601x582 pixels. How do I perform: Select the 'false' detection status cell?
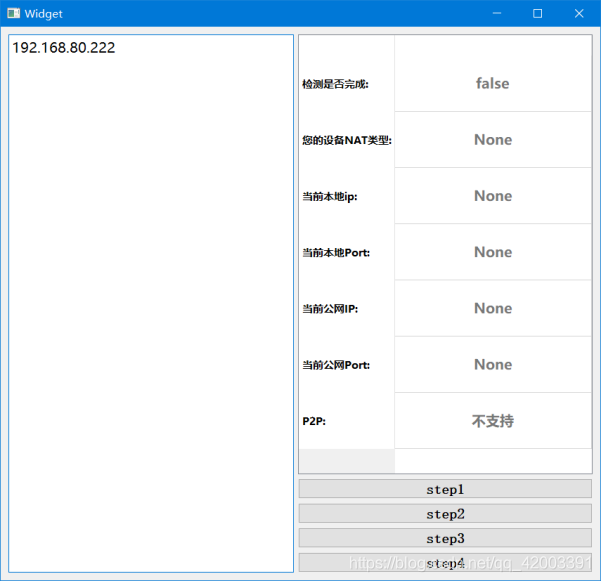(493, 84)
